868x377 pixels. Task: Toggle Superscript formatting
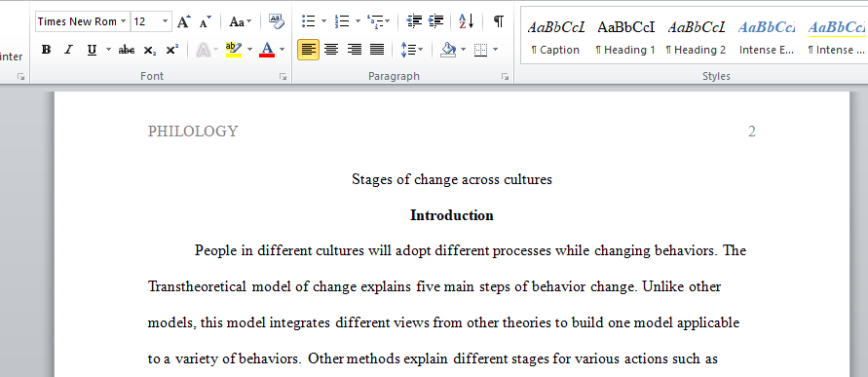pyautogui.click(x=172, y=50)
